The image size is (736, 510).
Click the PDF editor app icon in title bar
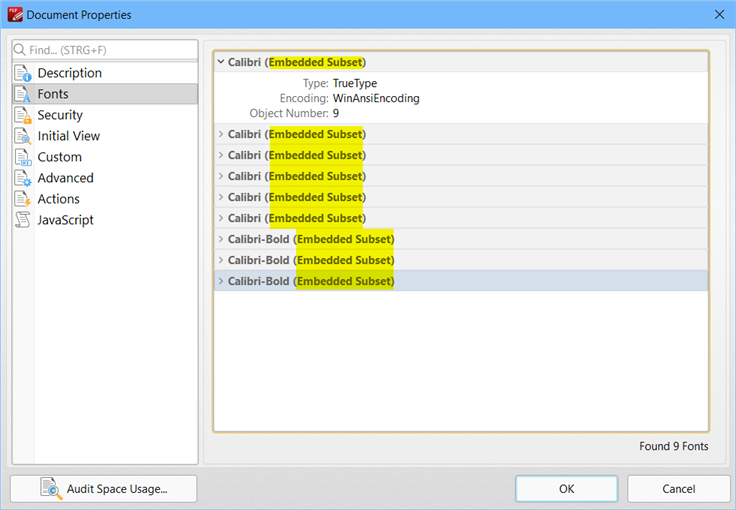tap(15, 15)
